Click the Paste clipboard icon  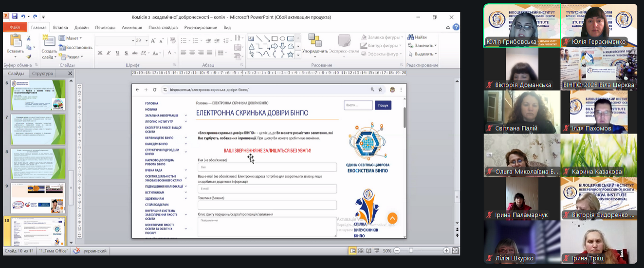[15, 41]
